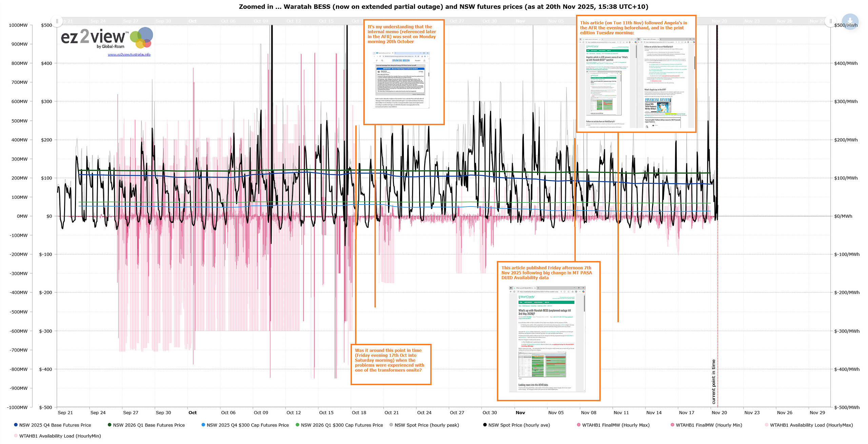Toggle WTAHB1 Availability Load (HourlyMin) legend entry
Viewport: 868px width, 444px height.
60,436
